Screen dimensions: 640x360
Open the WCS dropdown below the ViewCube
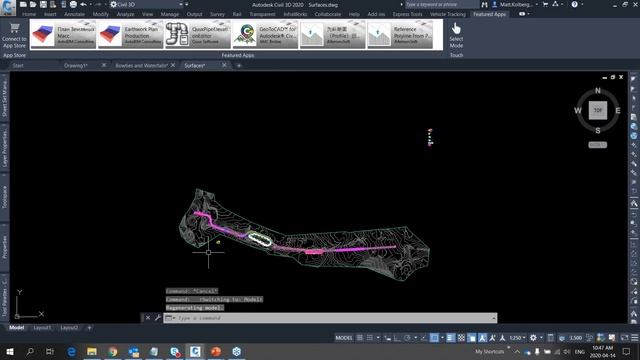(598, 145)
